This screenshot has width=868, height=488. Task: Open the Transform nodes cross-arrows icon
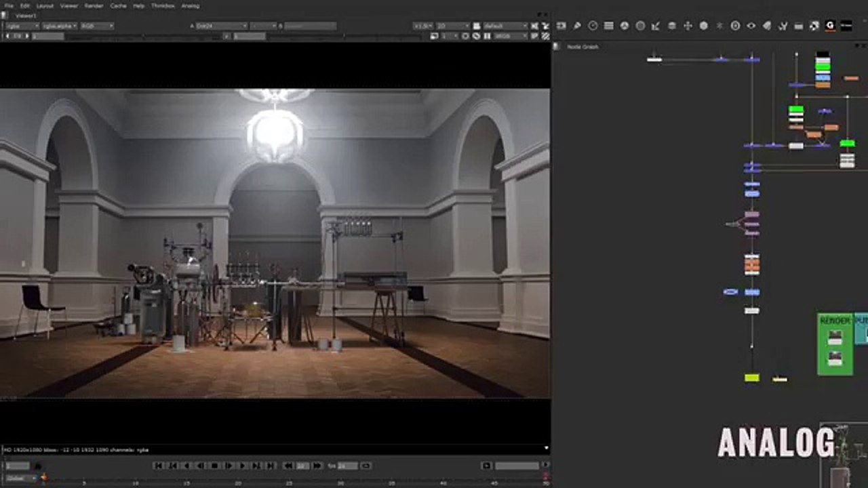pyautogui.click(x=688, y=26)
